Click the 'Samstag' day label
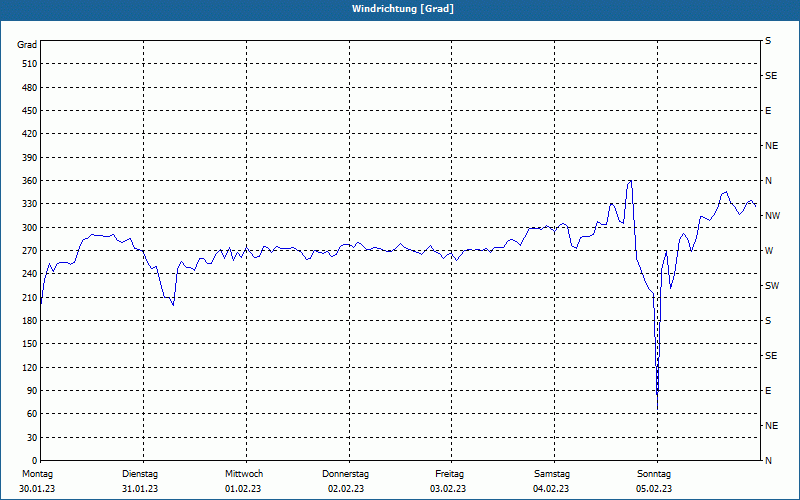 point(552,474)
